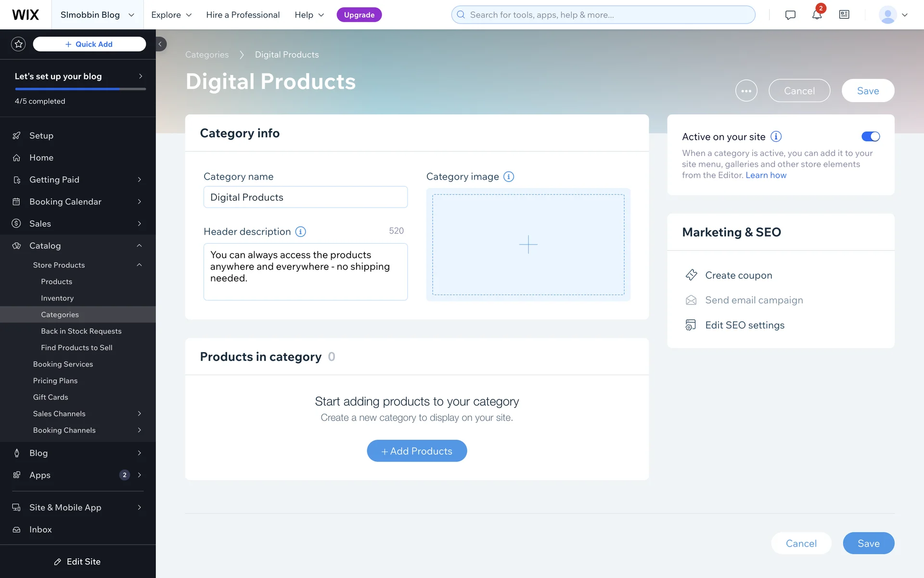Image resolution: width=924 pixels, height=578 pixels.
Task: Click the favorites star icon in sidebar
Action: click(18, 44)
